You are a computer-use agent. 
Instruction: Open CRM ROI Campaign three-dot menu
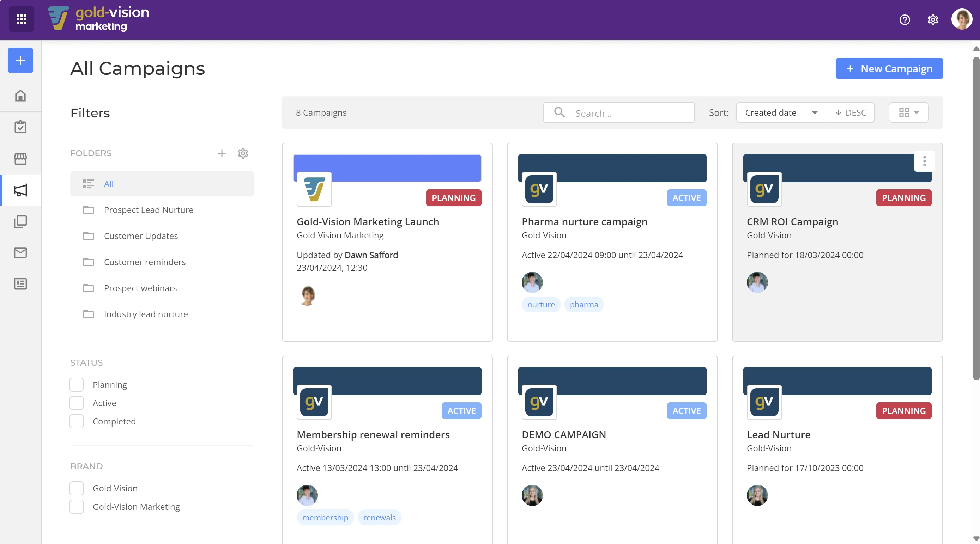[x=925, y=161]
